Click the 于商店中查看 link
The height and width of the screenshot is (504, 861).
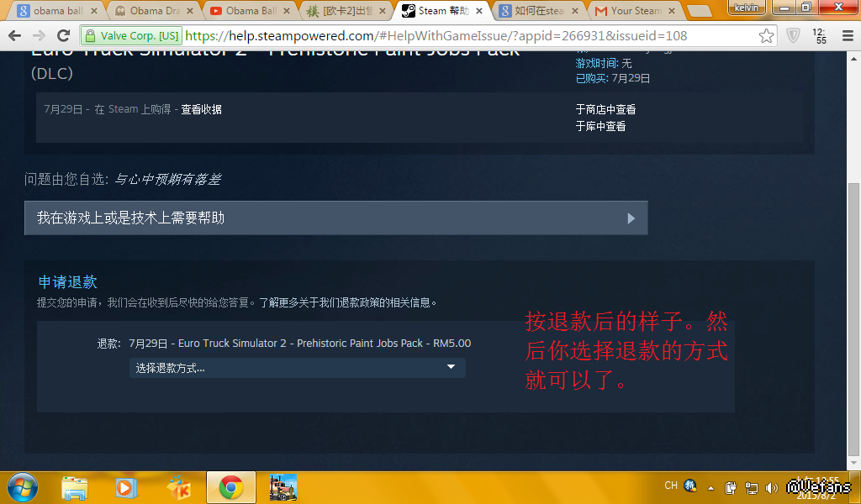605,109
